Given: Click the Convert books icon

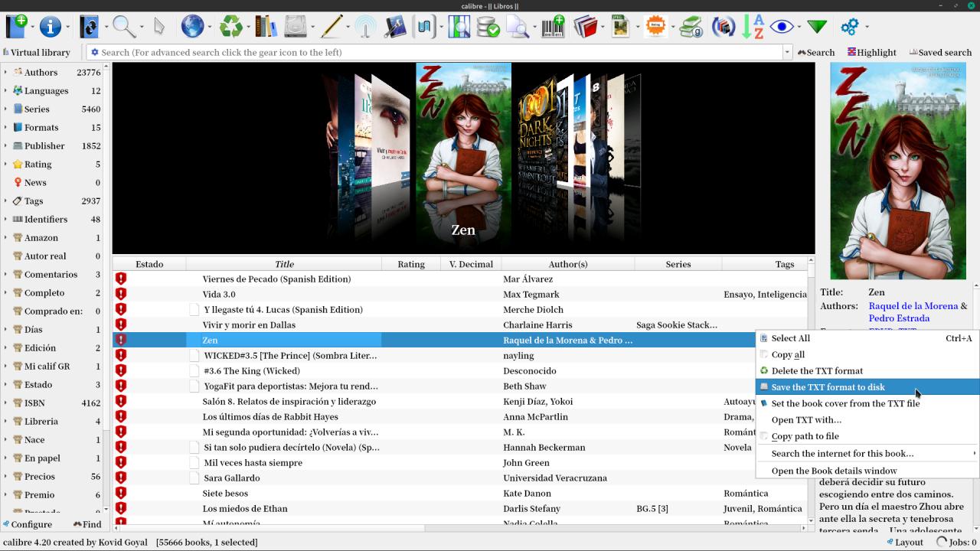Looking at the screenshot, I should coord(90,27).
